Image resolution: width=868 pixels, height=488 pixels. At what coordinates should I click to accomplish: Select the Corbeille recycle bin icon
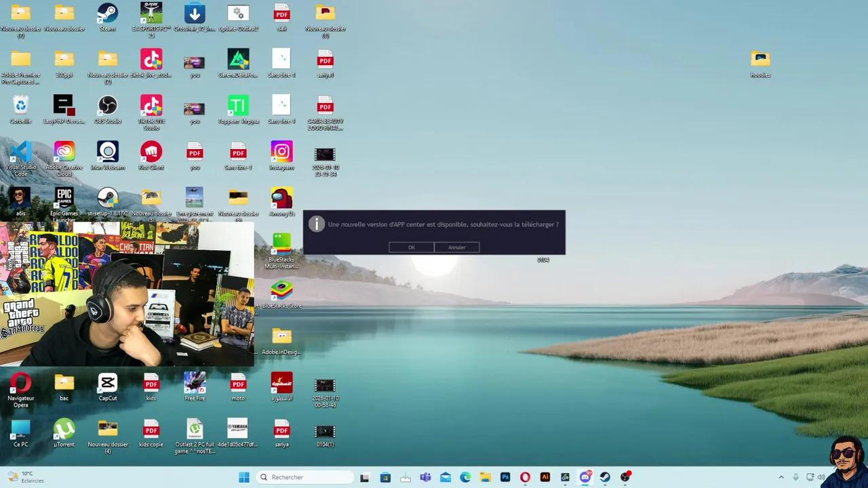[x=20, y=106]
